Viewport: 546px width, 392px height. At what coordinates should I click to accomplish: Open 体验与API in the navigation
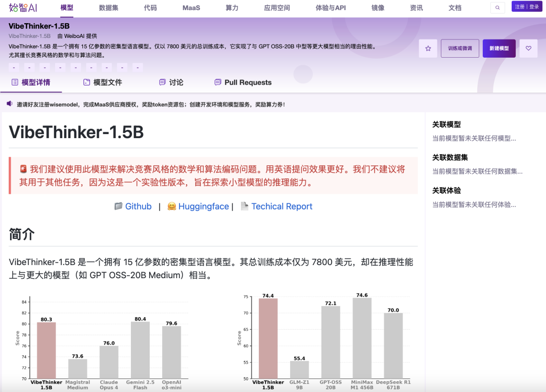click(331, 8)
